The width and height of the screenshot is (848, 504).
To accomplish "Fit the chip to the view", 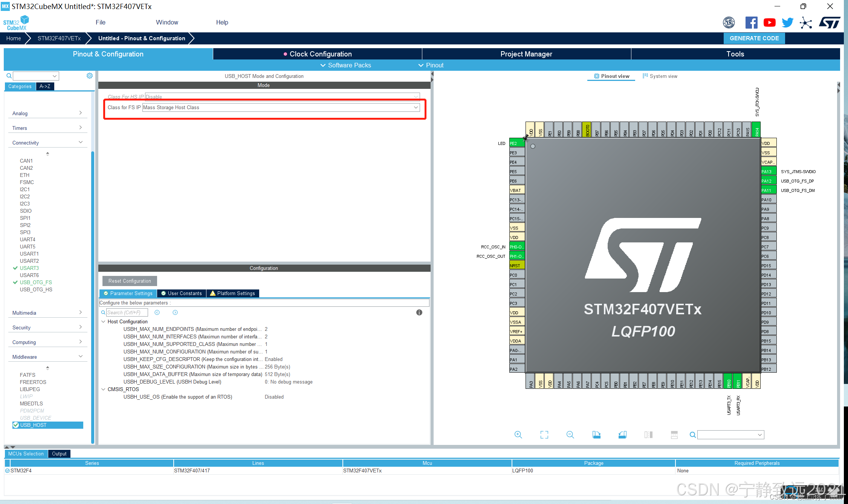I will tap(544, 435).
